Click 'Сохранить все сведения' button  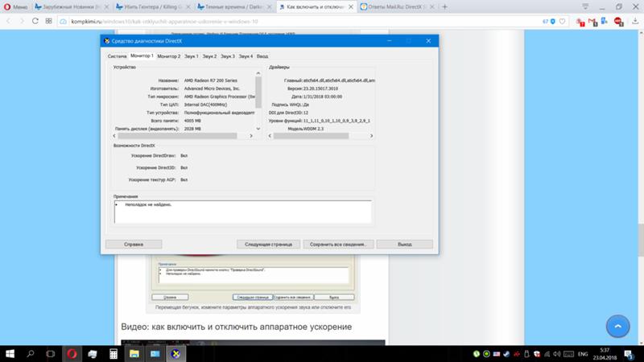pyautogui.click(x=338, y=245)
